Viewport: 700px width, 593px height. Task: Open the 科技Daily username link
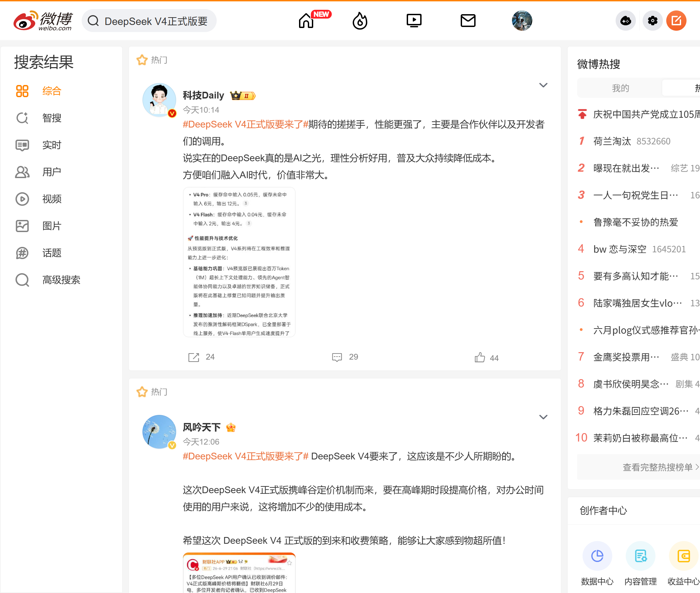point(203,95)
